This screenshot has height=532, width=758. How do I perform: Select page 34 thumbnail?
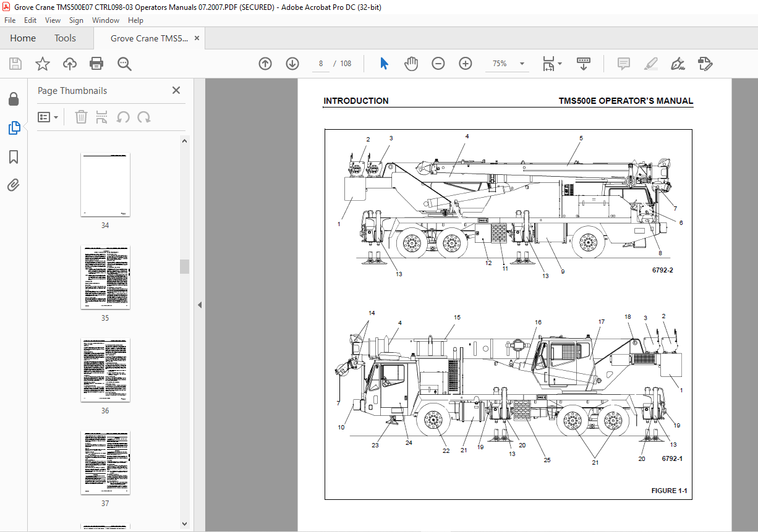105,185
